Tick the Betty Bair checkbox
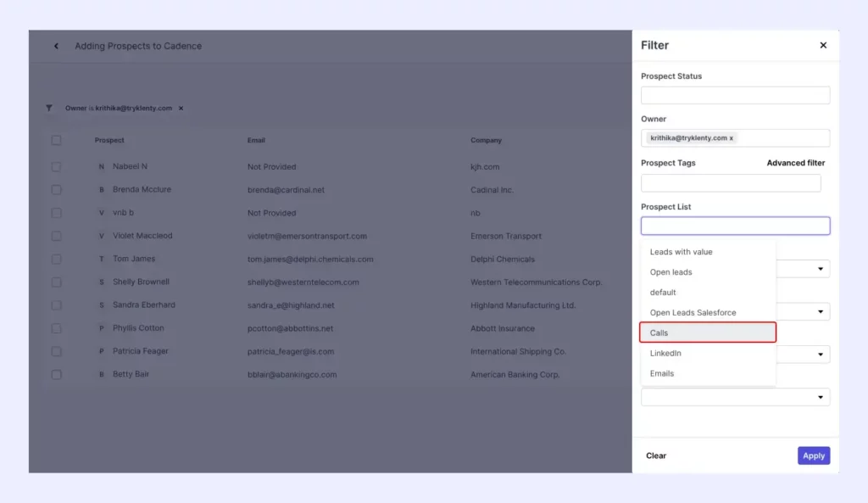This screenshot has width=868, height=503. point(56,374)
